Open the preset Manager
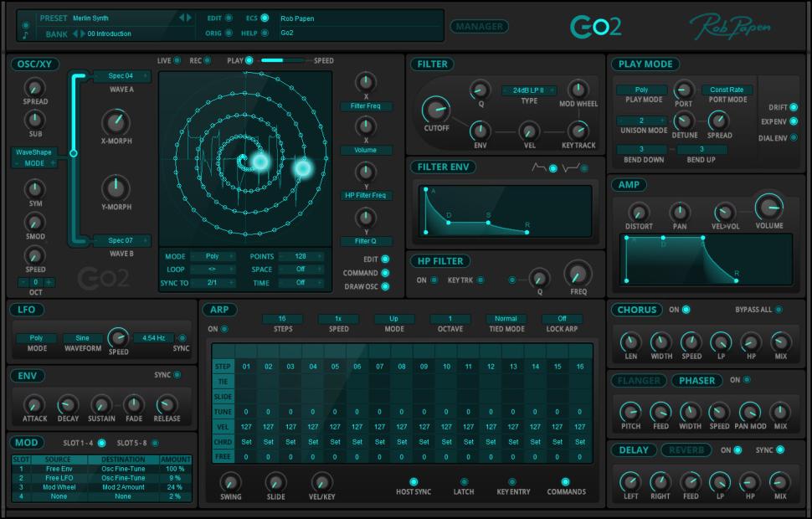 (x=479, y=27)
